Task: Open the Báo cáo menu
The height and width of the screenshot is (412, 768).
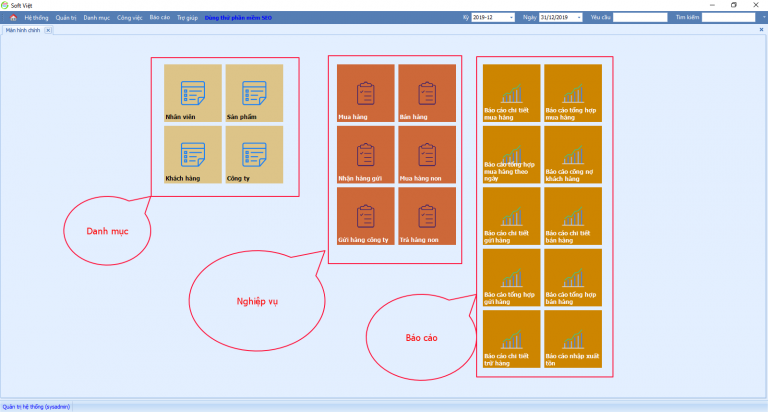Action: (160, 18)
